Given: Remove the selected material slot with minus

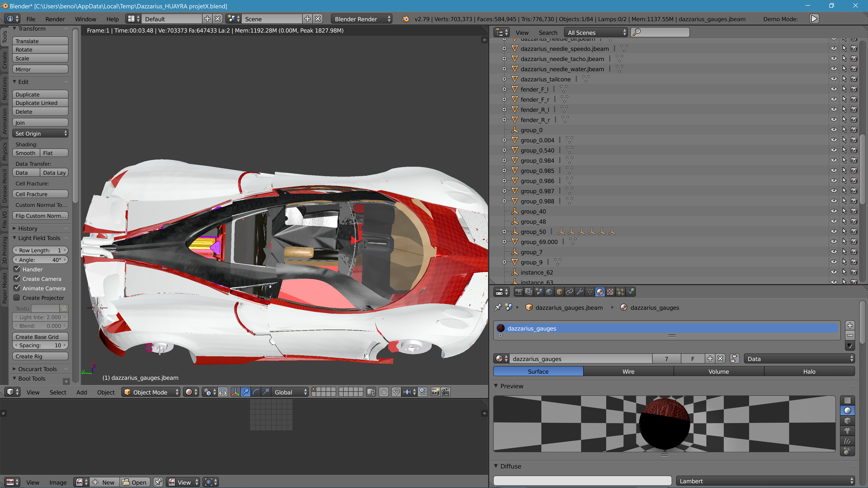Looking at the screenshot, I should [x=850, y=335].
